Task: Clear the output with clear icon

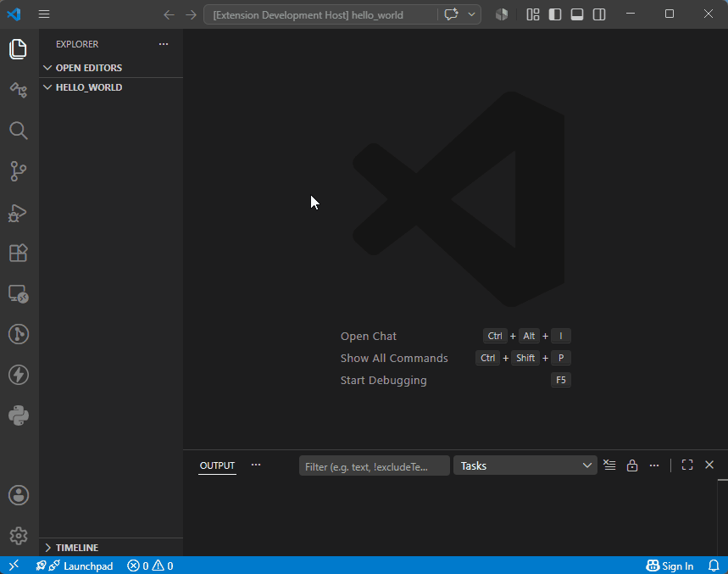Action: click(609, 465)
